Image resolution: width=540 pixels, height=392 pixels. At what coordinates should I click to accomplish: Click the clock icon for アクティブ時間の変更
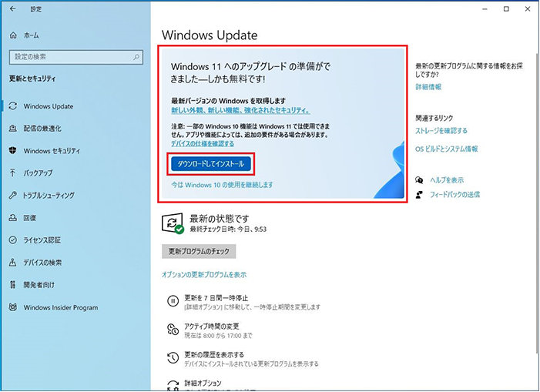173,330
